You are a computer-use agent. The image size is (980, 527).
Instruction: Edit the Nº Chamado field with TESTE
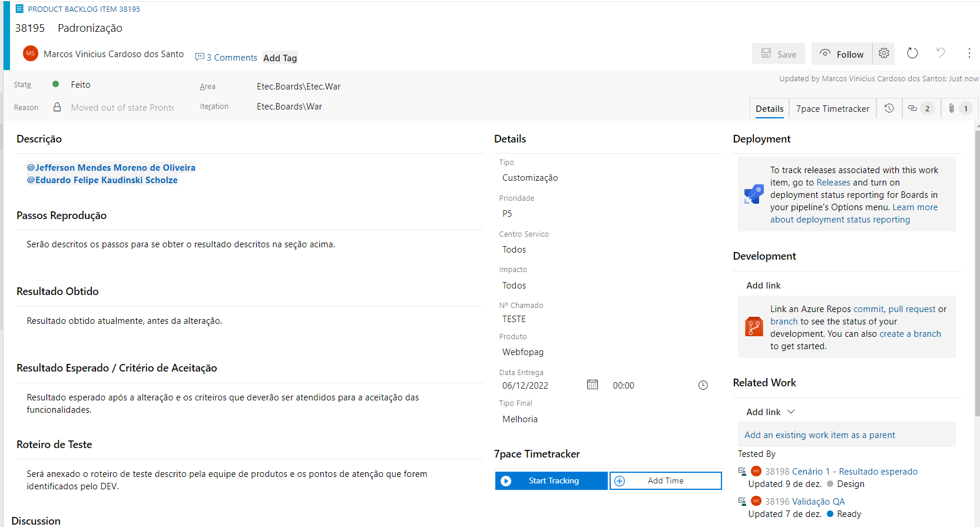(608, 319)
